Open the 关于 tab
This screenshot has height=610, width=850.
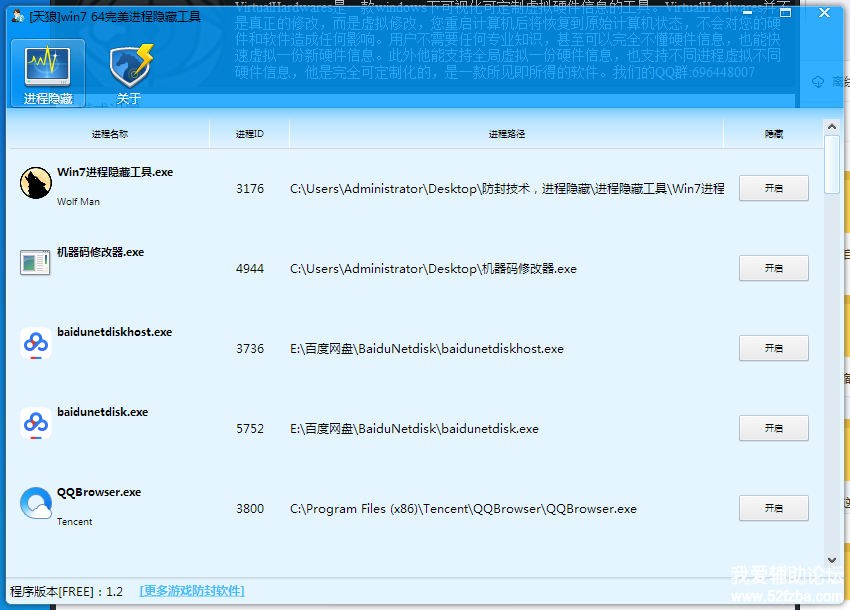[x=130, y=73]
